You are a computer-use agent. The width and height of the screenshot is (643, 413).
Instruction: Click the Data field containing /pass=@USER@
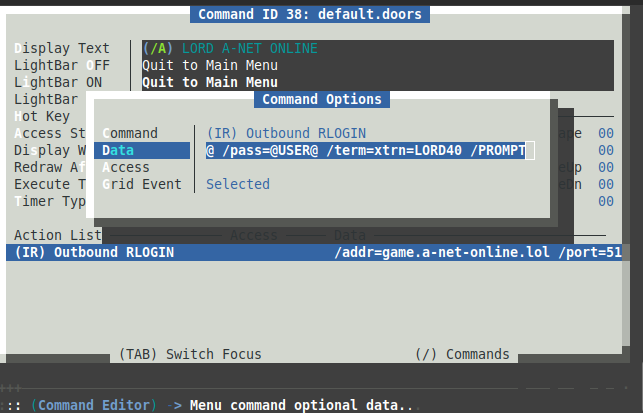[x=366, y=150]
